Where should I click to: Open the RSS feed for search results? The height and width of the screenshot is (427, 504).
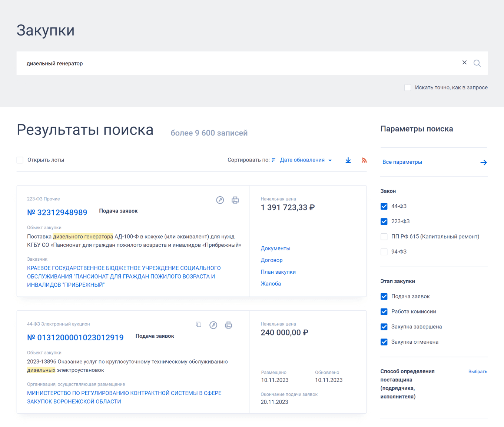click(364, 160)
